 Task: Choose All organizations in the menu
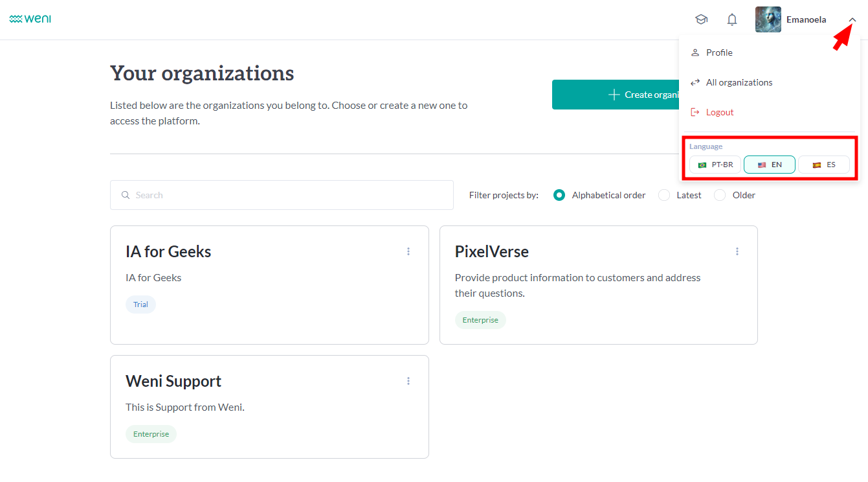(x=739, y=82)
